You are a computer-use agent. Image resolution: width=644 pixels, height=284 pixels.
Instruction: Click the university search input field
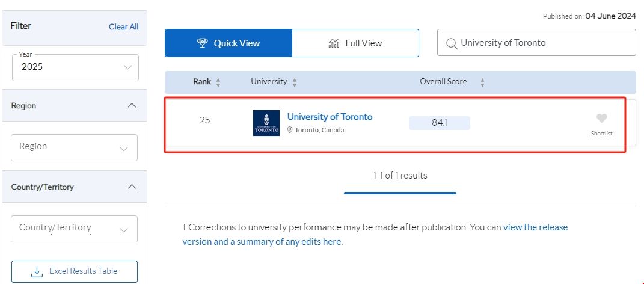[x=541, y=43]
